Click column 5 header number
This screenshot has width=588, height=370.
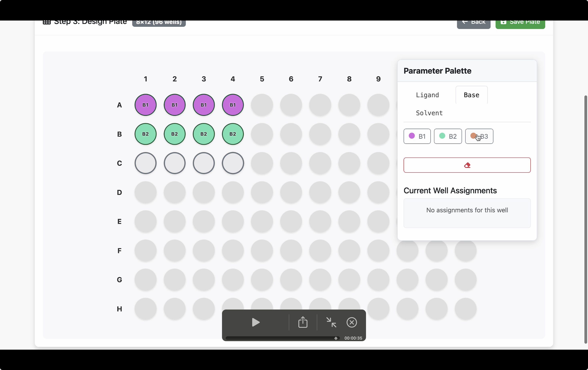click(262, 79)
